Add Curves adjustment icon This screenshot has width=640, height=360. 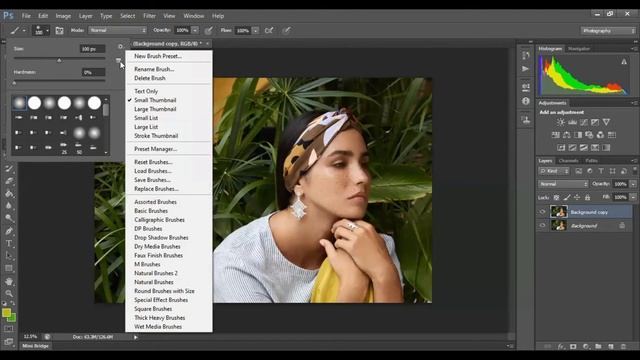tap(584, 122)
